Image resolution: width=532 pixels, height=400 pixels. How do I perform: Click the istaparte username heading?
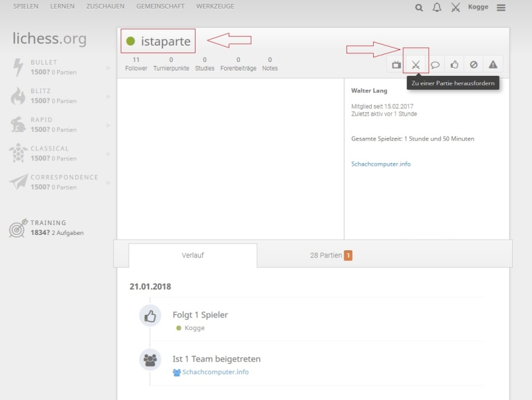[166, 41]
